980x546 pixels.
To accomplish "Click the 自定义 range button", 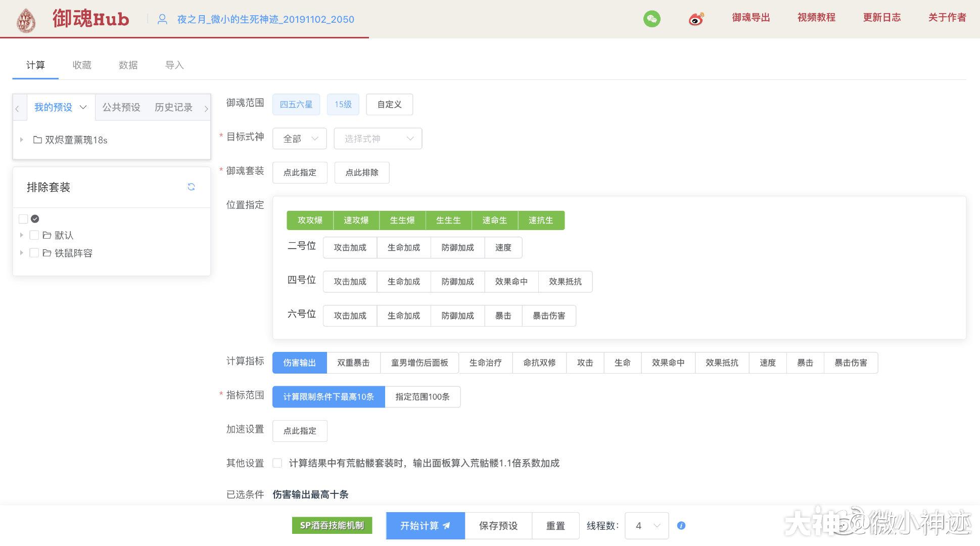I will 390,104.
